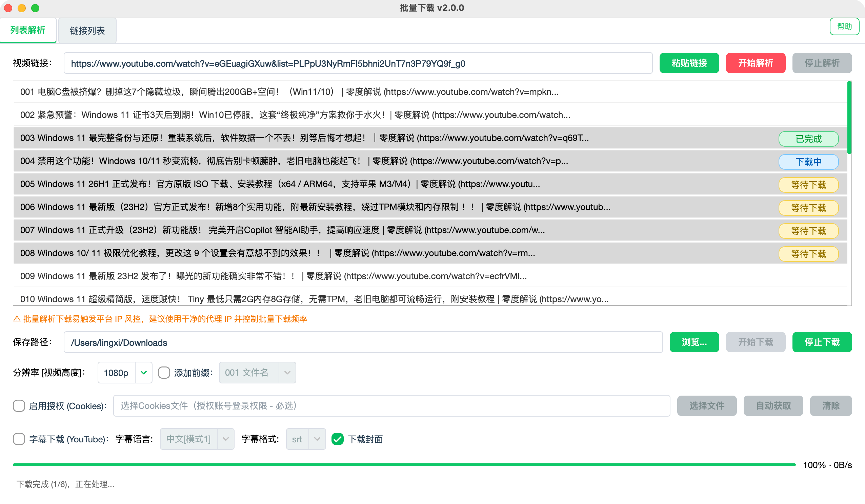Select list row 002 紧急预警 Windows 11 证书
The width and height of the screenshot is (865, 504).
430,115
